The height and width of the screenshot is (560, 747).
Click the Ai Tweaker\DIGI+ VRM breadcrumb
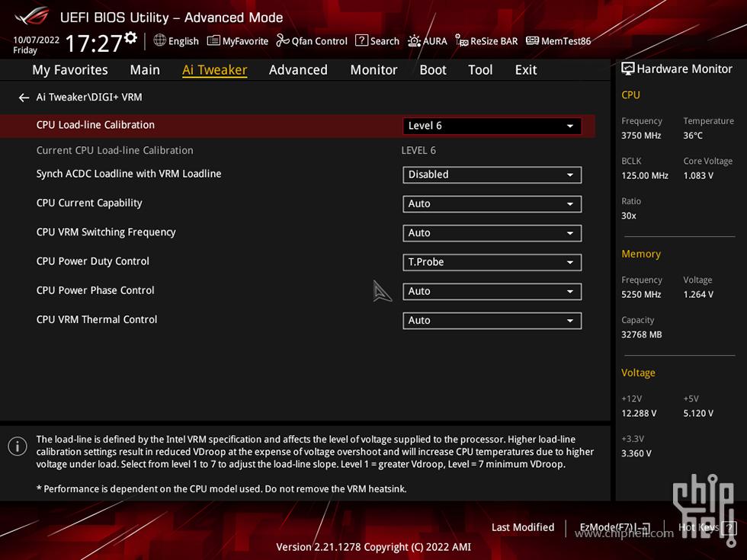[89, 98]
